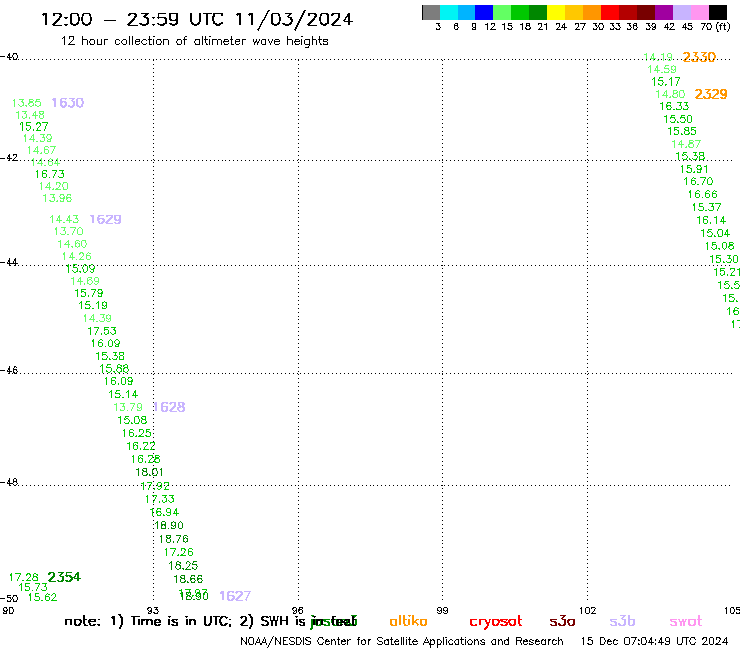Click the orange time stamp 2329
This screenshot has width=740, height=650.
[x=711, y=94]
